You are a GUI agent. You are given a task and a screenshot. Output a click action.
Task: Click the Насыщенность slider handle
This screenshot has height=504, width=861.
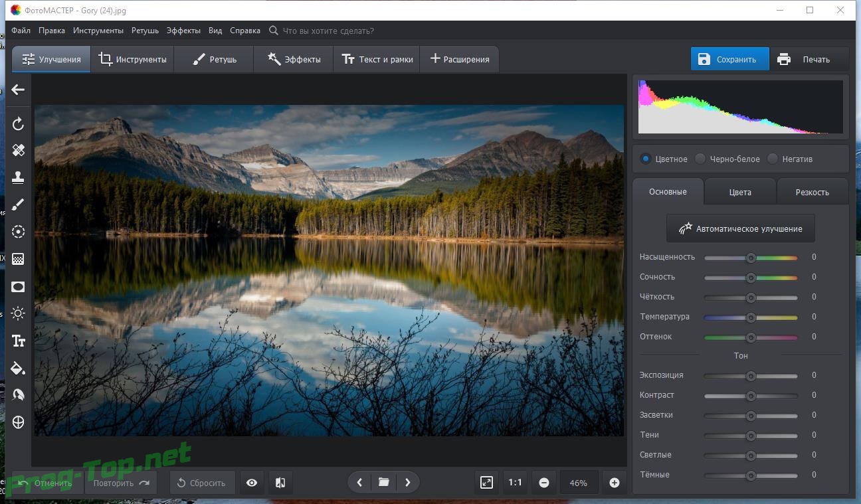[751, 258]
